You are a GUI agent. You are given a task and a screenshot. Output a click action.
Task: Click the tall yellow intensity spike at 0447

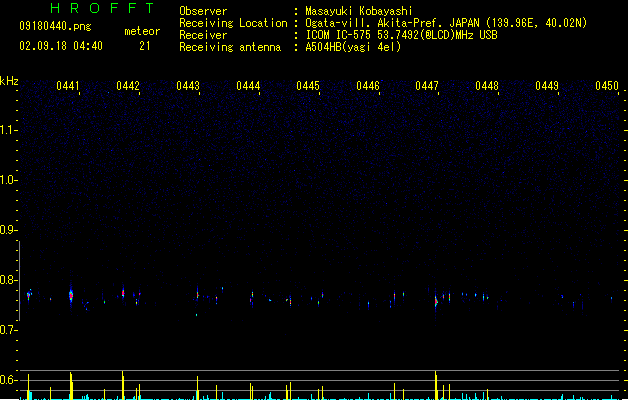tap(436, 385)
